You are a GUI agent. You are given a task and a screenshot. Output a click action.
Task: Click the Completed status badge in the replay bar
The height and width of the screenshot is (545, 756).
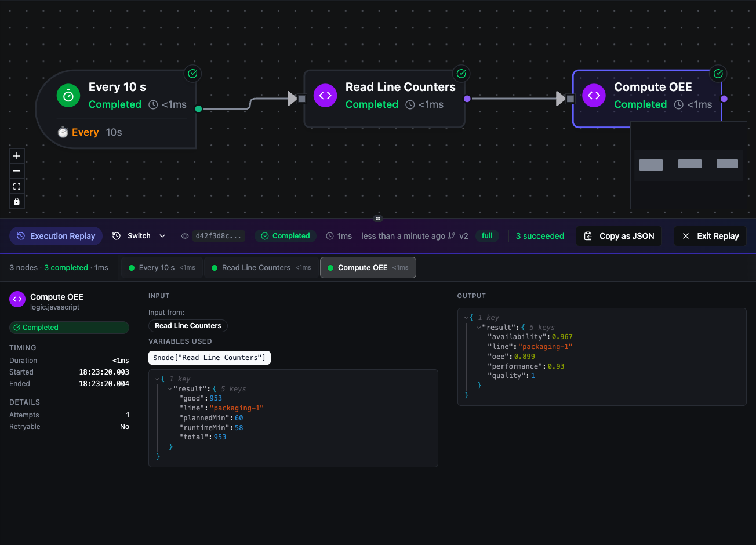click(x=285, y=236)
